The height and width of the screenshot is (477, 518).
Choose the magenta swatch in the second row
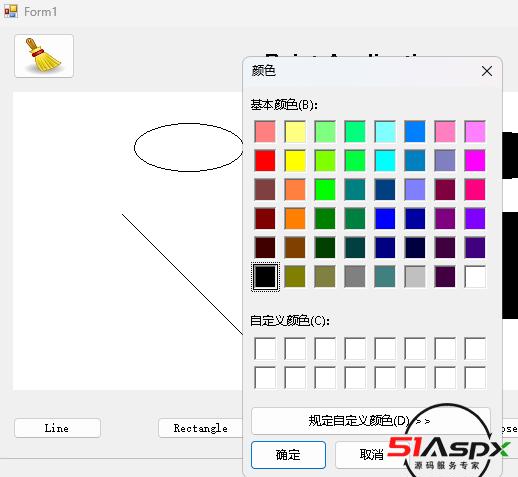475,160
